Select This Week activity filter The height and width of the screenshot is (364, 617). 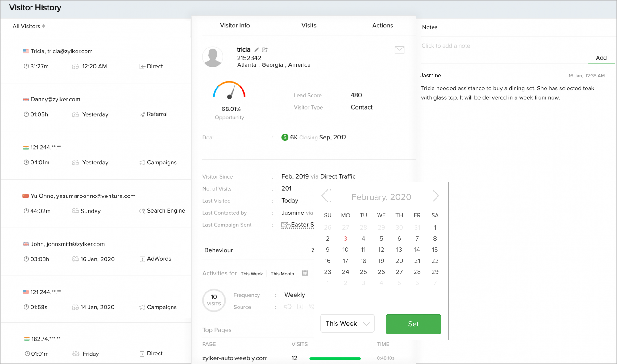coord(252,274)
